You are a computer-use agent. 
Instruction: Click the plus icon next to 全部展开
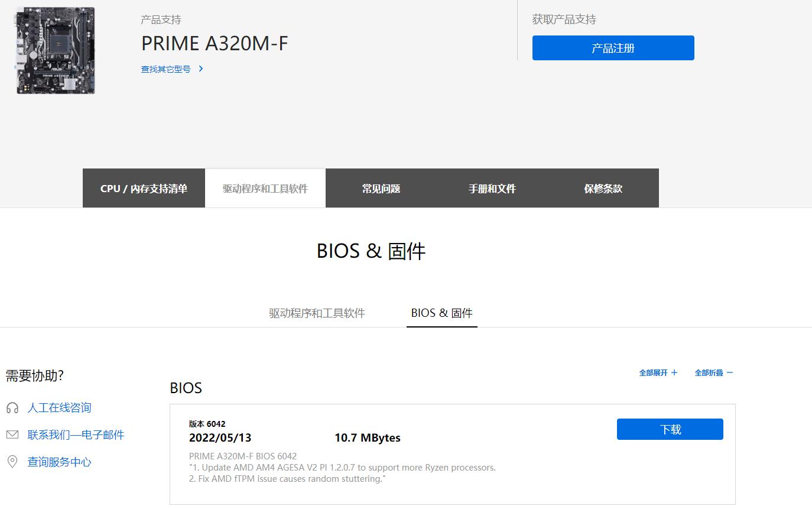pos(674,372)
